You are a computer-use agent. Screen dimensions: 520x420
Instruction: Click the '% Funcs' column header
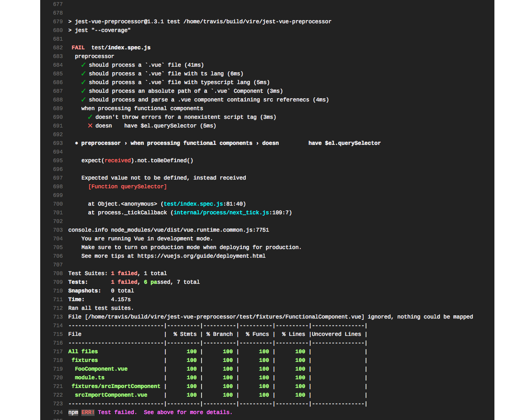coord(257,334)
